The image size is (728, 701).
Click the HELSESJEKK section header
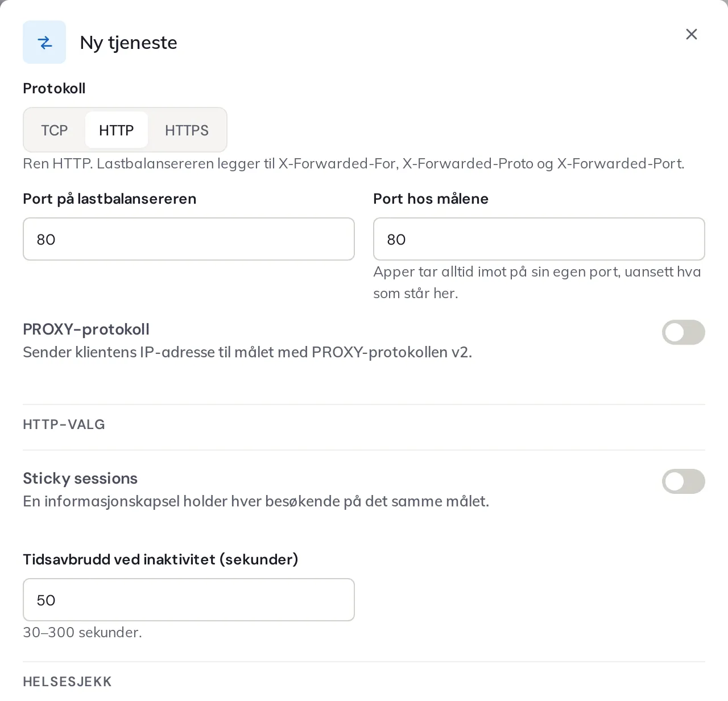tap(67, 682)
